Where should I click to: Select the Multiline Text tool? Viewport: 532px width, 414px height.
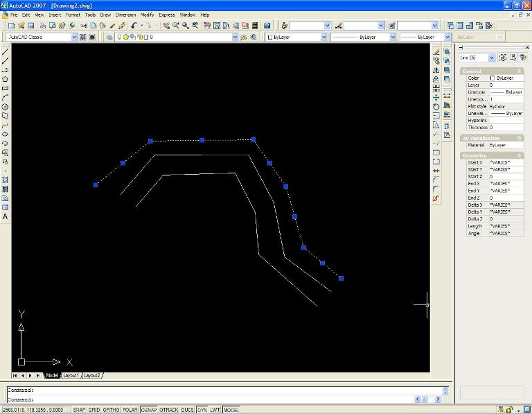tap(5, 216)
